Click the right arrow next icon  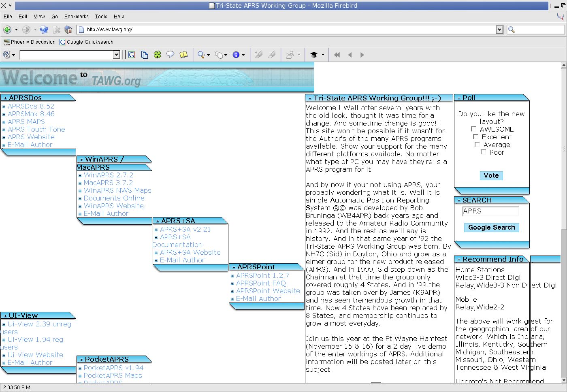point(362,55)
